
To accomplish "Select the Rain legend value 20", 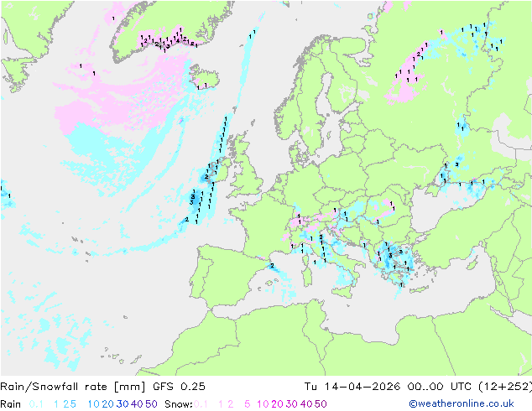I will click(x=108, y=404).
